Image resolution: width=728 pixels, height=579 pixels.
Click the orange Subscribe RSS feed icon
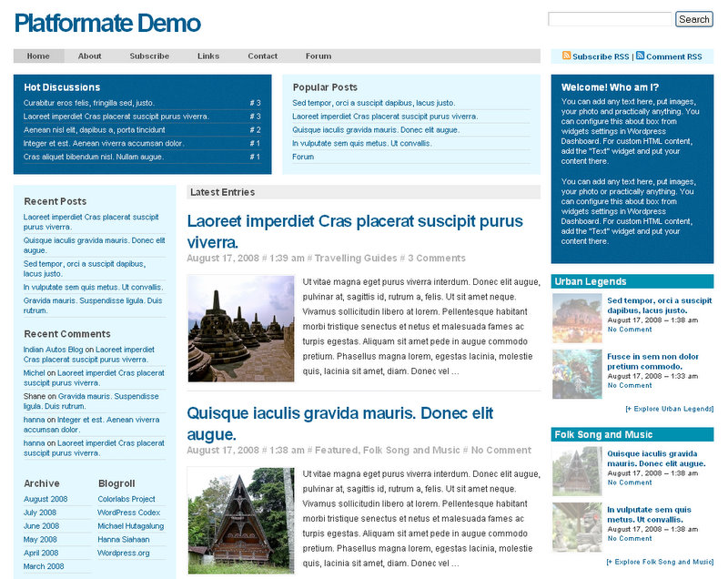(566, 56)
